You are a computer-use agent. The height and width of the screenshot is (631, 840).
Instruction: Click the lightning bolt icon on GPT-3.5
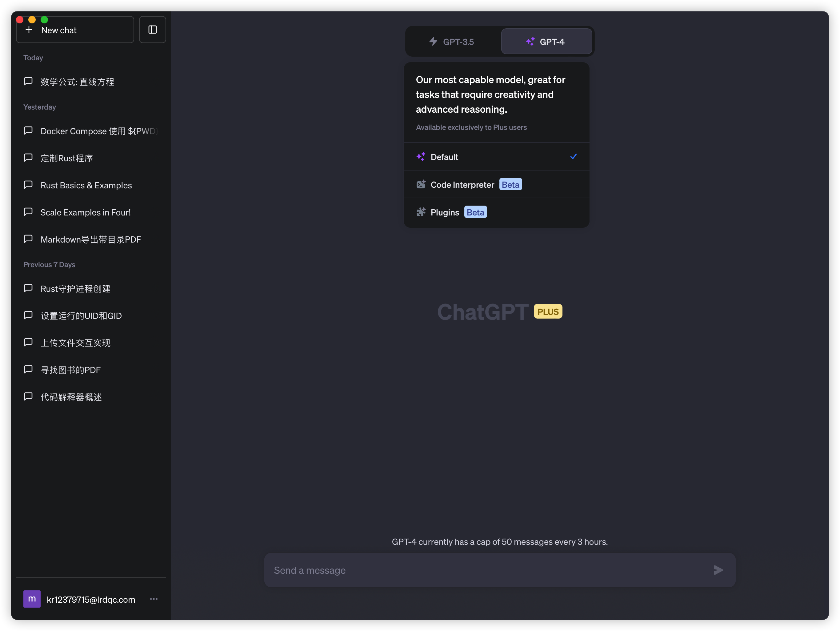(433, 42)
